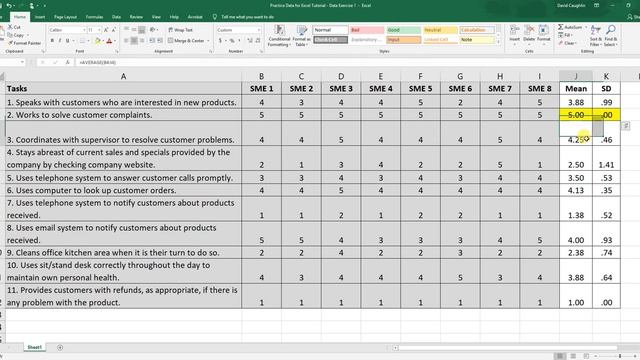Expand the Name Box dropdown arrow
The width and height of the screenshot is (640, 360).
(x=22, y=62)
